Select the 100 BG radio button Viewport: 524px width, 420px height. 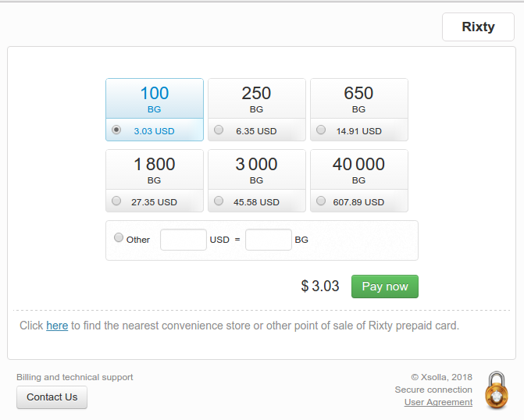click(116, 130)
